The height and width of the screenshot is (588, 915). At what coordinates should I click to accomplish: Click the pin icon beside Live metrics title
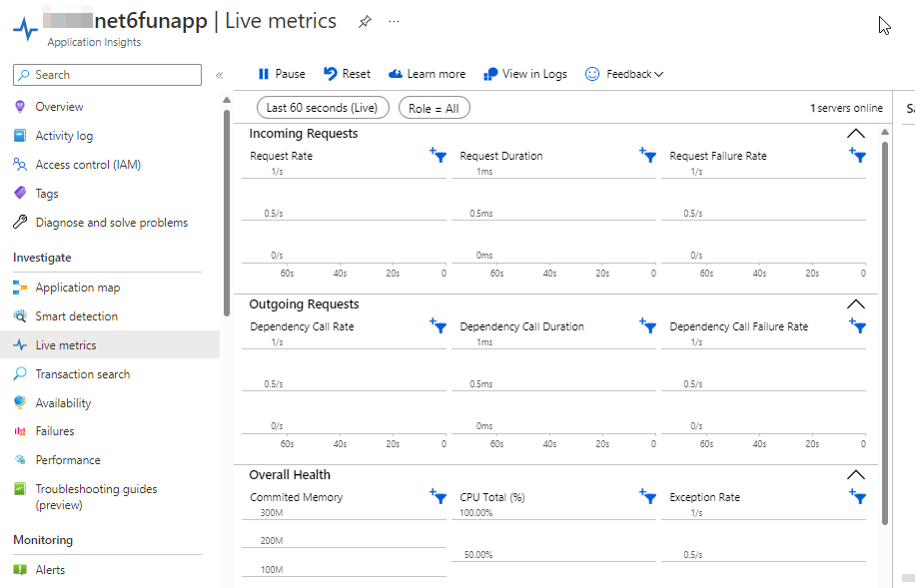[365, 22]
